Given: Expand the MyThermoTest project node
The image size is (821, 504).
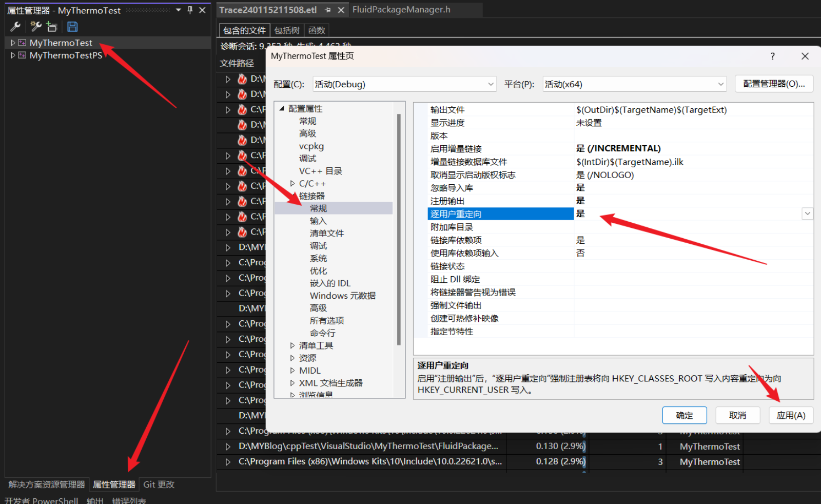Looking at the screenshot, I should click(13, 43).
